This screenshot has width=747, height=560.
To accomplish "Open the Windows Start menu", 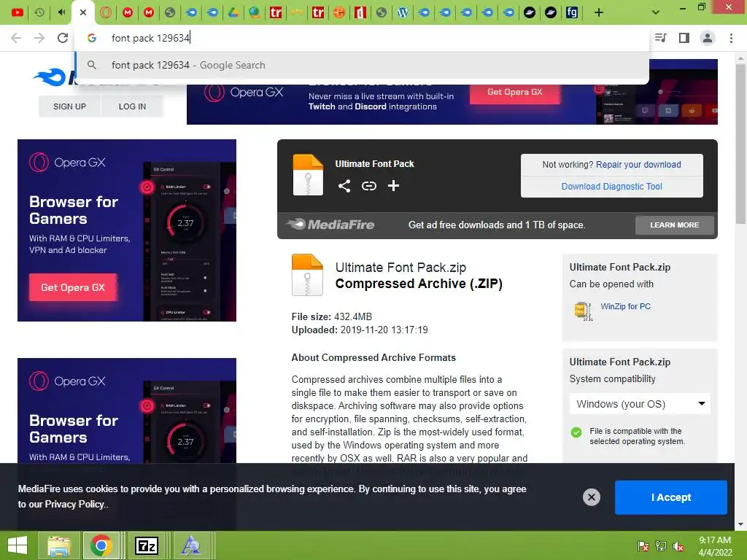I will pyautogui.click(x=18, y=545).
